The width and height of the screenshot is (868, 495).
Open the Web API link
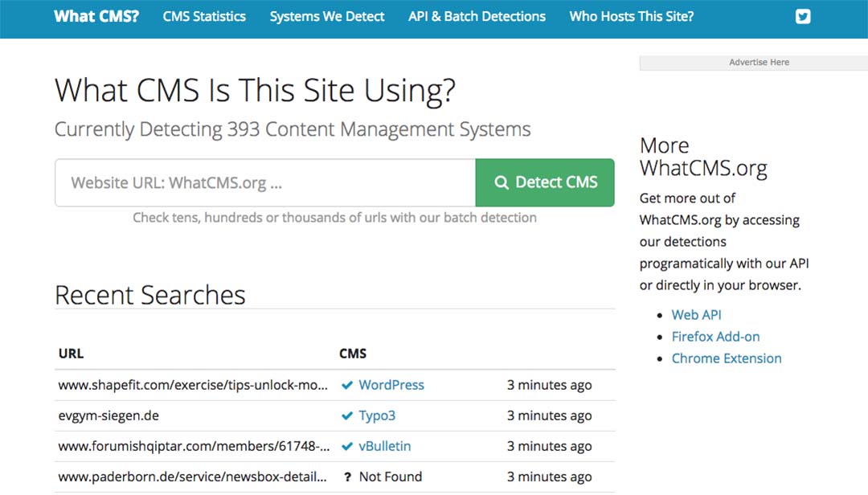click(696, 315)
